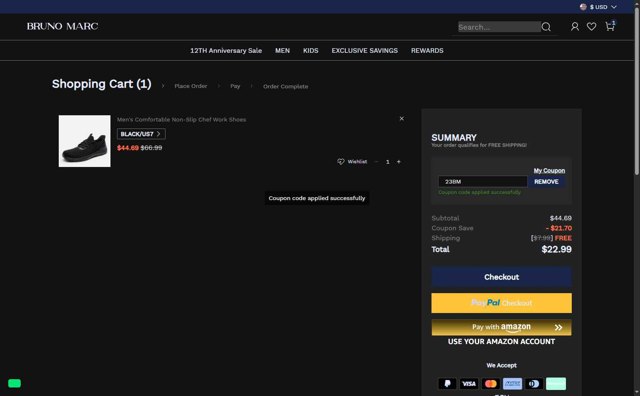Focus the Search input field

(499, 27)
